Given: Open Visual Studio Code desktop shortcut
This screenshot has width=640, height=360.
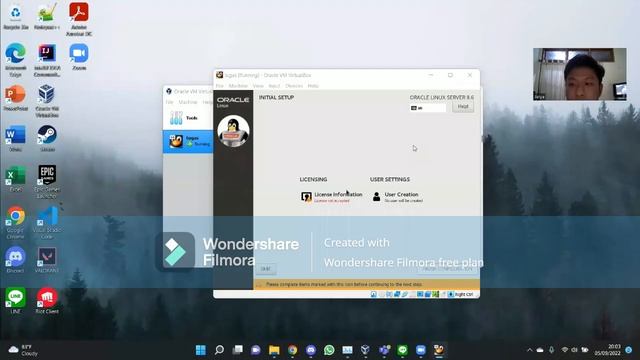Looking at the screenshot, I should pos(47,223).
